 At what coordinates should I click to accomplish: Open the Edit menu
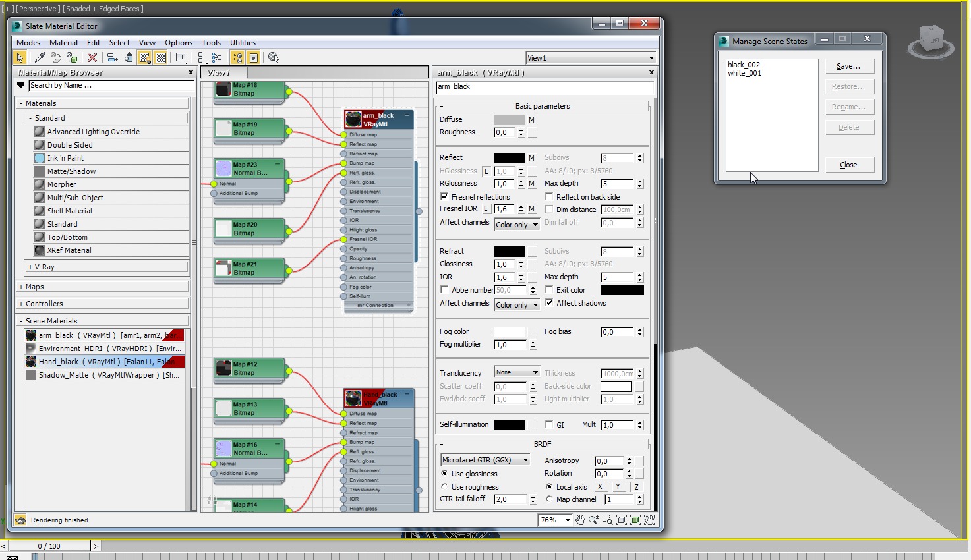94,42
